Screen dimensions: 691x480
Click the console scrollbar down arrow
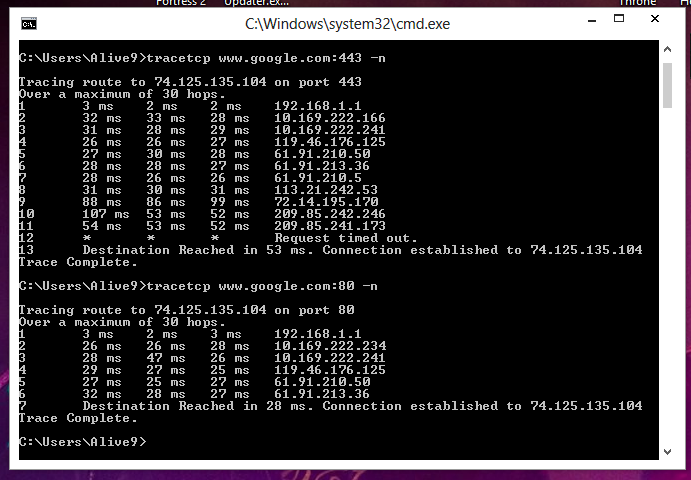coord(667,452)
